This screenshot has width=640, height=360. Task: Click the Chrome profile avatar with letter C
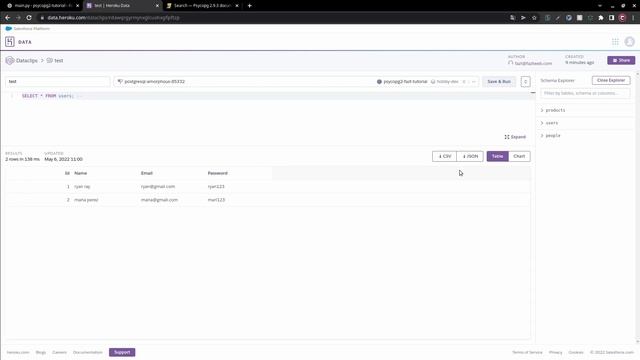tap(622, 18)
